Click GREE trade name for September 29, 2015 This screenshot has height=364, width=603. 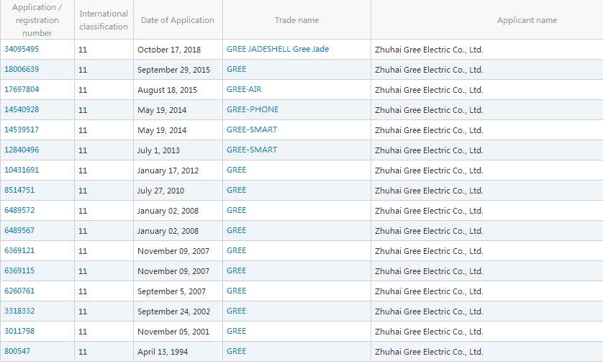pos(236,69)
